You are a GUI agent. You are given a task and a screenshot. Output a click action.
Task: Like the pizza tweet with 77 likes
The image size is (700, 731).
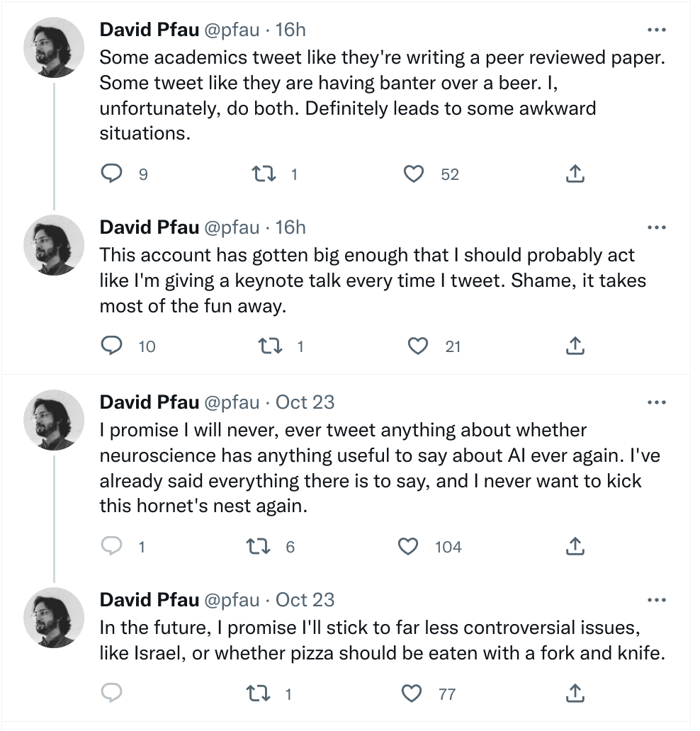click(x=412, y=693)
